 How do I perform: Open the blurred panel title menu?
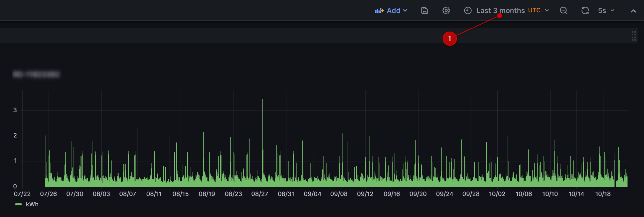coord(36,74)
